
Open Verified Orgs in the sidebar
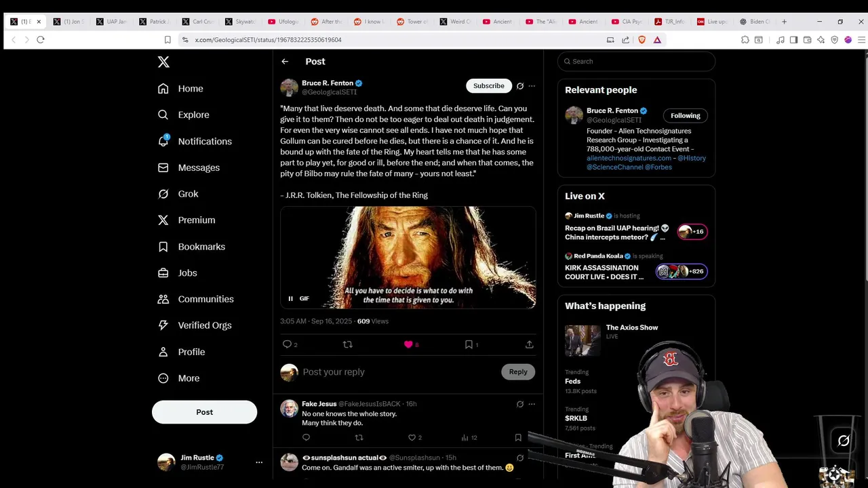click(x=195, y=325)
